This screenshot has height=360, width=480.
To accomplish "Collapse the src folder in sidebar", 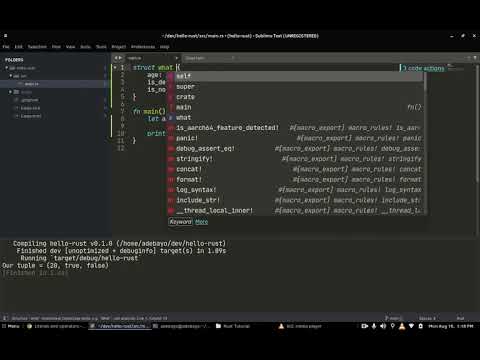I will point(10,76).
